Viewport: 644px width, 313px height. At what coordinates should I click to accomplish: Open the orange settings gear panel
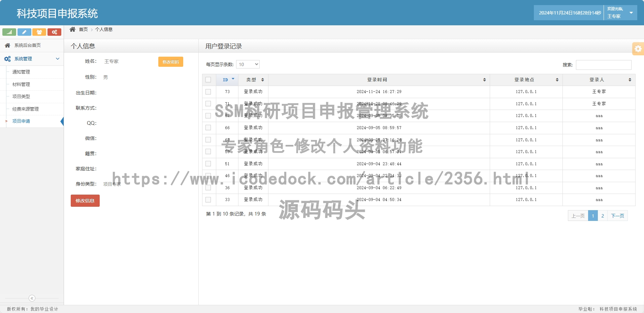tap(638, 49)
